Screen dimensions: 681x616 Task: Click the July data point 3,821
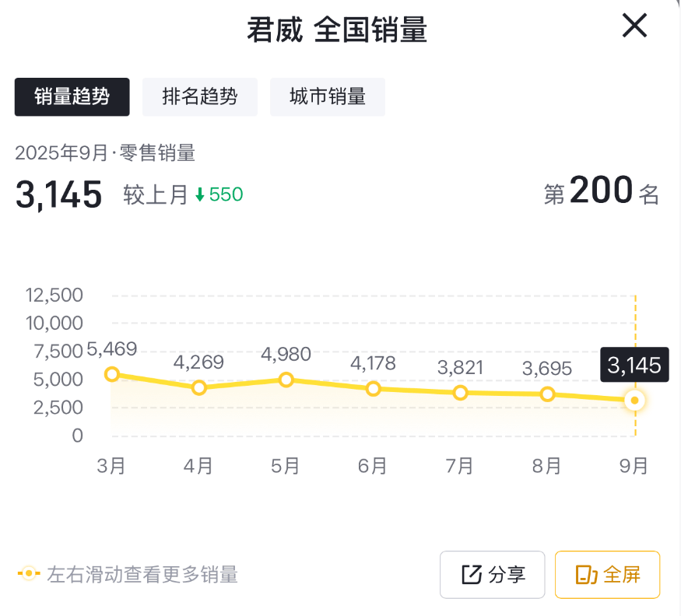(461, 393)
